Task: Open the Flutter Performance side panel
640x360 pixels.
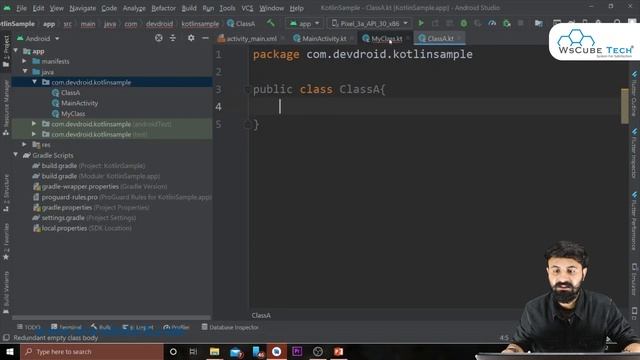Action: click(634, 221)
